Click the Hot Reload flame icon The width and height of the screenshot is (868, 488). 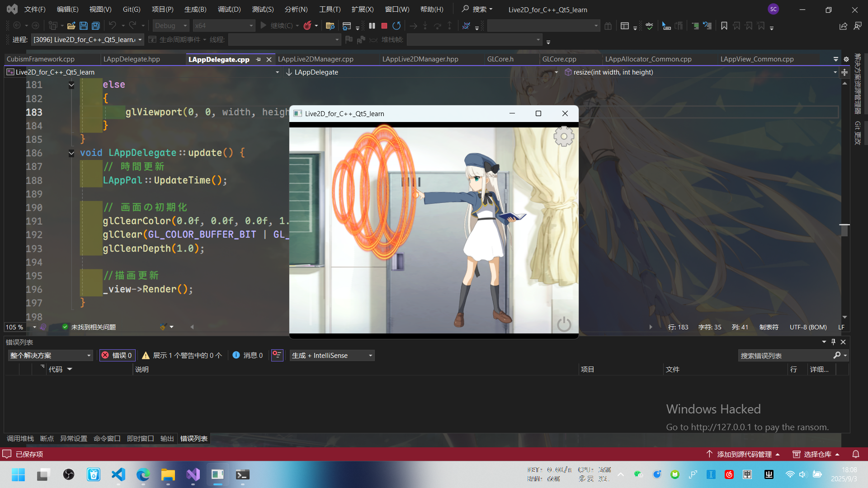[307, 26]
